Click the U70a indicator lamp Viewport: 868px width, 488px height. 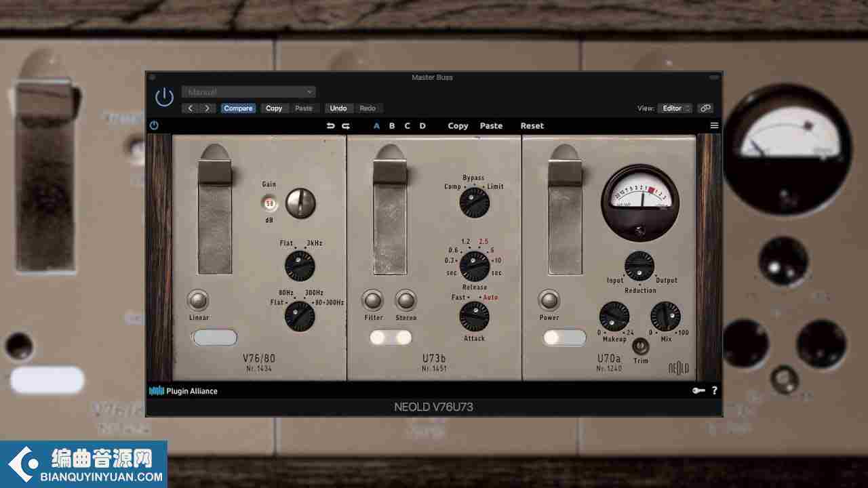coord(565,338)
